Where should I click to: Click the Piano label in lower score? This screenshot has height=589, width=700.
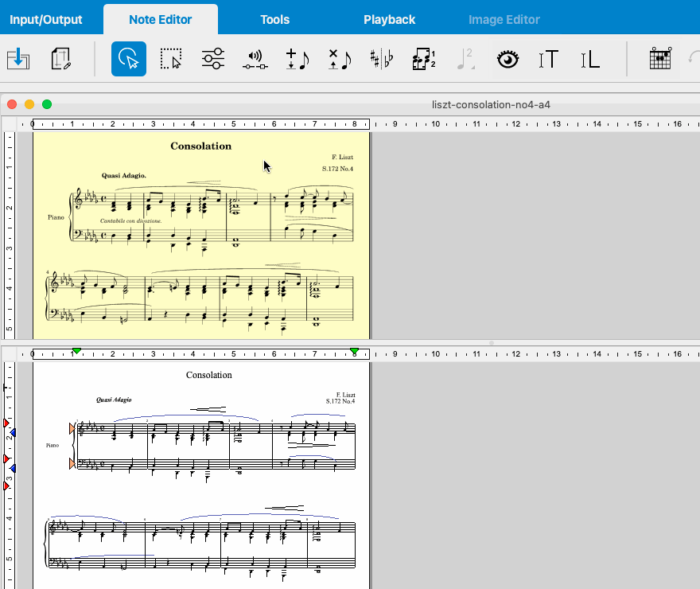pyautogui.click(x=52, y=445)
